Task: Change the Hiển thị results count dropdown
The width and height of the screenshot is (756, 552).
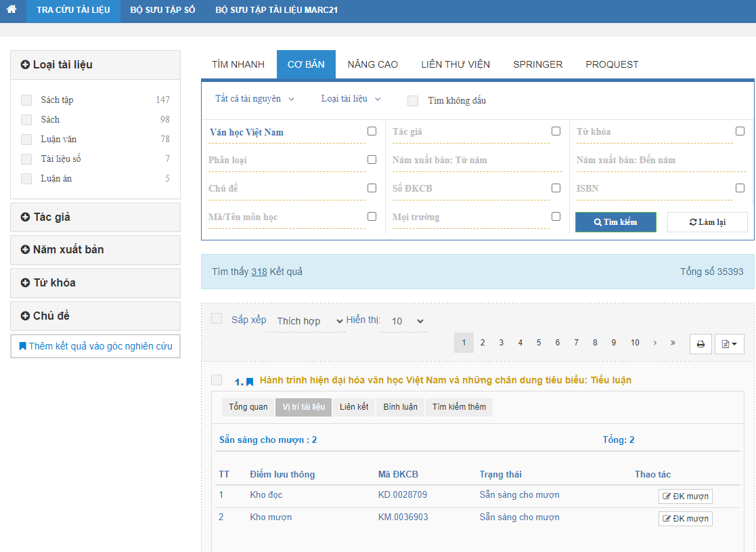Action: pos(403,321)
